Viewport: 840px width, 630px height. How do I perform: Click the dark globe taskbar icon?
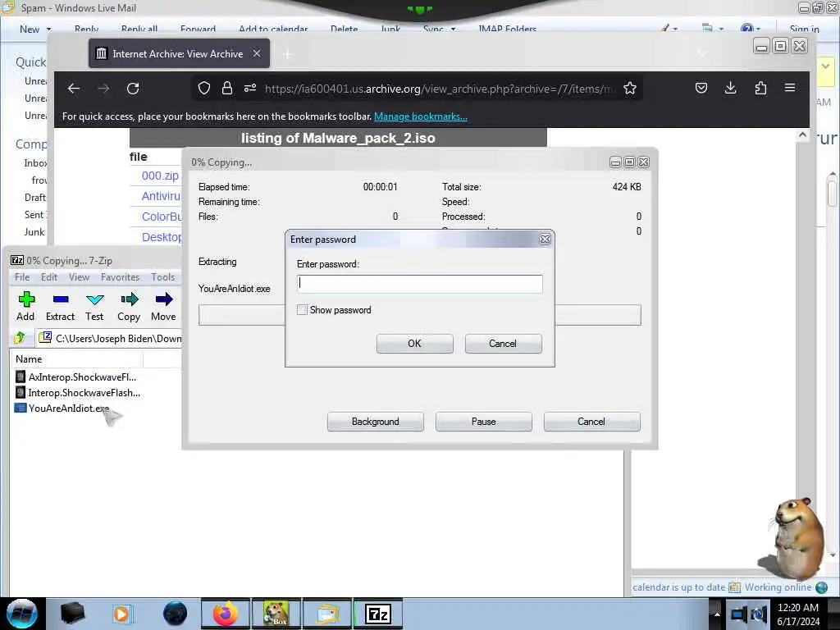point(176,614)
